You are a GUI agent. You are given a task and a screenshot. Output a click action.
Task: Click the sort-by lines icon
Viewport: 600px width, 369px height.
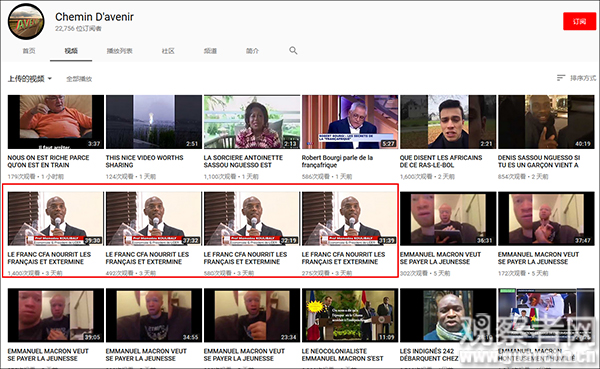(561, 78)
